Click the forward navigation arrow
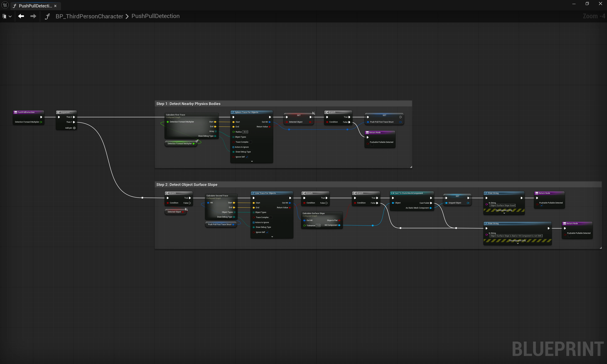 [33, 16]
